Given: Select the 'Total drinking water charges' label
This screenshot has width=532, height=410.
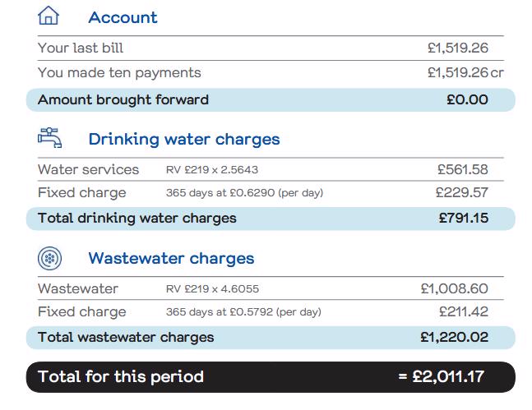Looking at the screenshot, I should [x=137, y=219].
